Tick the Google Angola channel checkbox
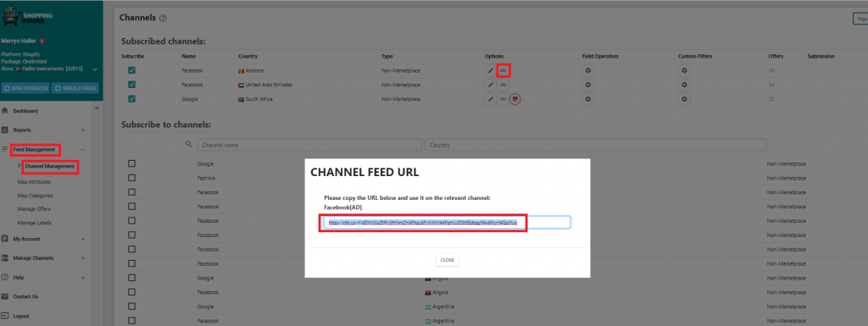868x326 pixels. [131, 278]
